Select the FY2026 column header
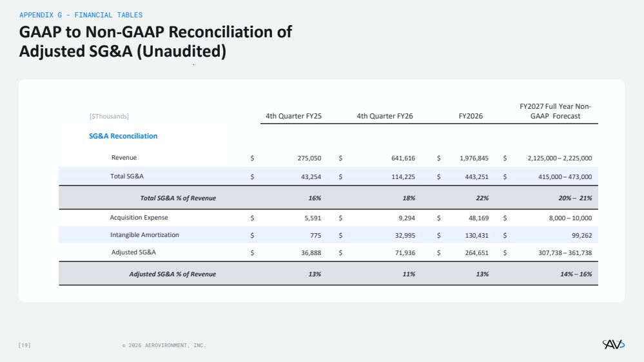The width and height of the screenshot is (644, 362). click(x=471, y=116)
